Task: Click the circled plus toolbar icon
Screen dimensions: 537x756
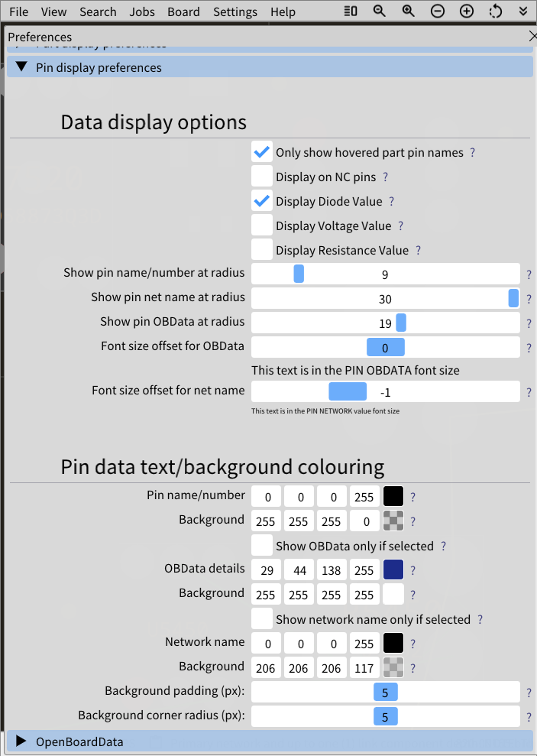Action: [467, 11]
